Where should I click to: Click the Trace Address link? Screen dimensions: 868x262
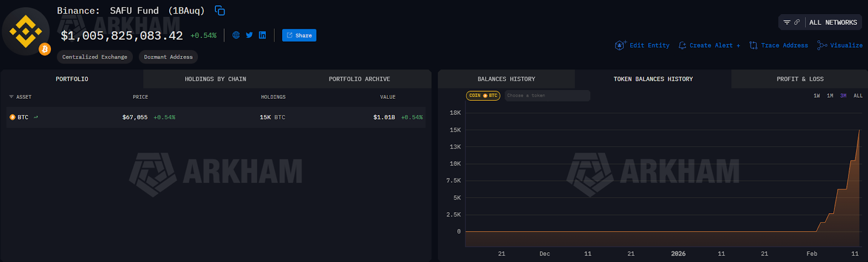pyautogui.click(x=778, y=46)
